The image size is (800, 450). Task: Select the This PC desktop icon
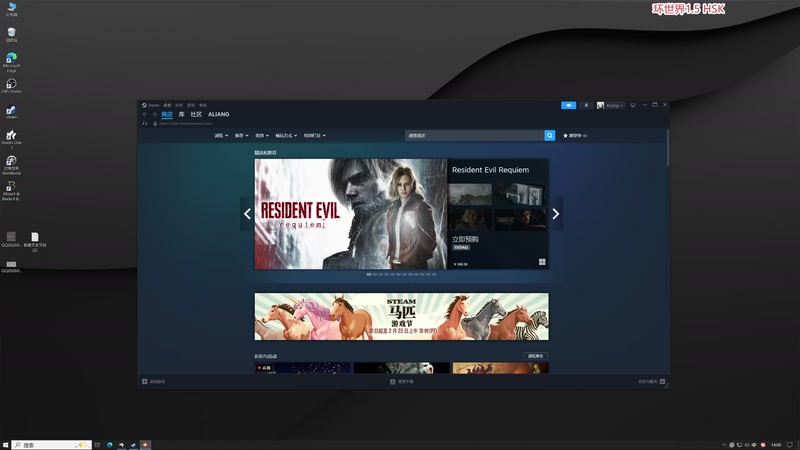pyautogui.click(x=11, y=9)
